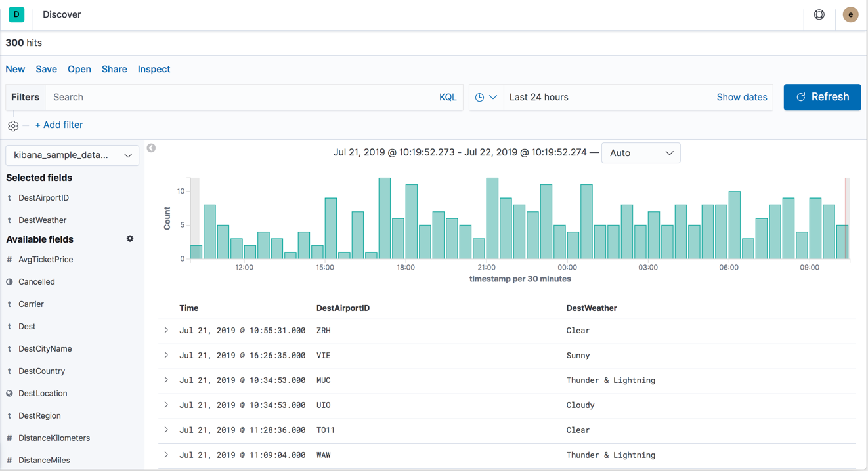Expand the VIE Sunny row details

166,356
